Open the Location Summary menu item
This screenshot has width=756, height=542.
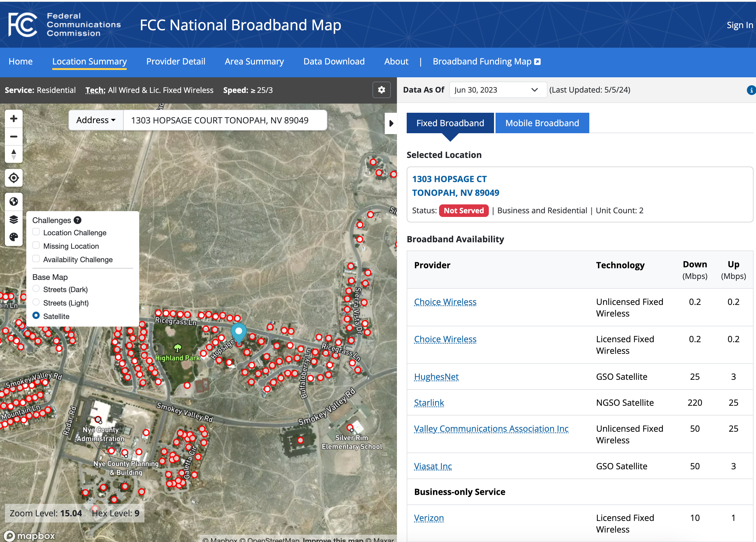tap(89, 61)
